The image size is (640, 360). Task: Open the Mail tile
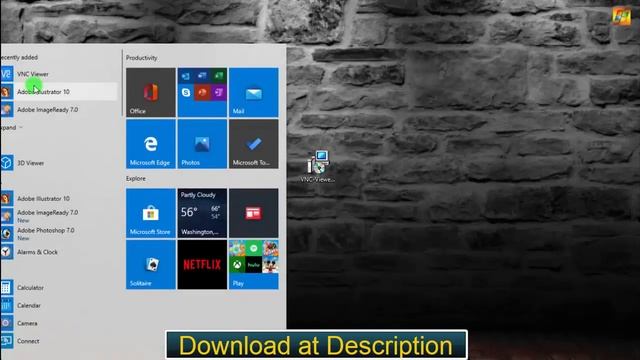tap(253, 92)
